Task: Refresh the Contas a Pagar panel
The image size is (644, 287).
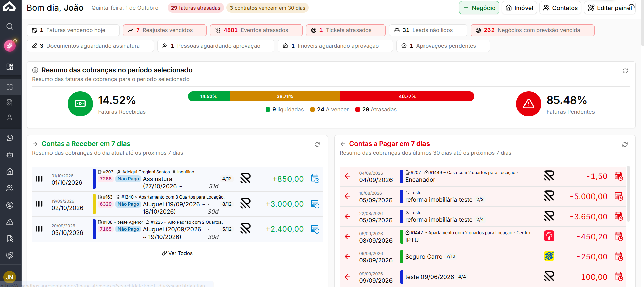Action: point(625,144)
